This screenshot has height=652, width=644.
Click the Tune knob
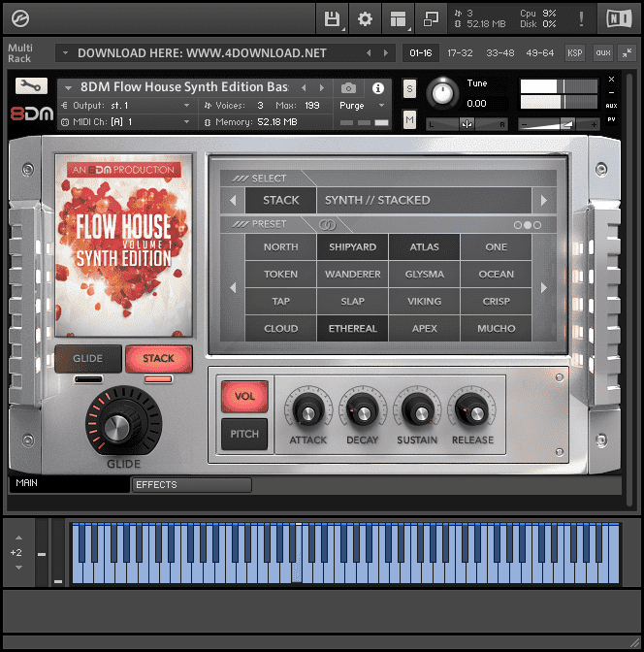(x=442, y=93)
